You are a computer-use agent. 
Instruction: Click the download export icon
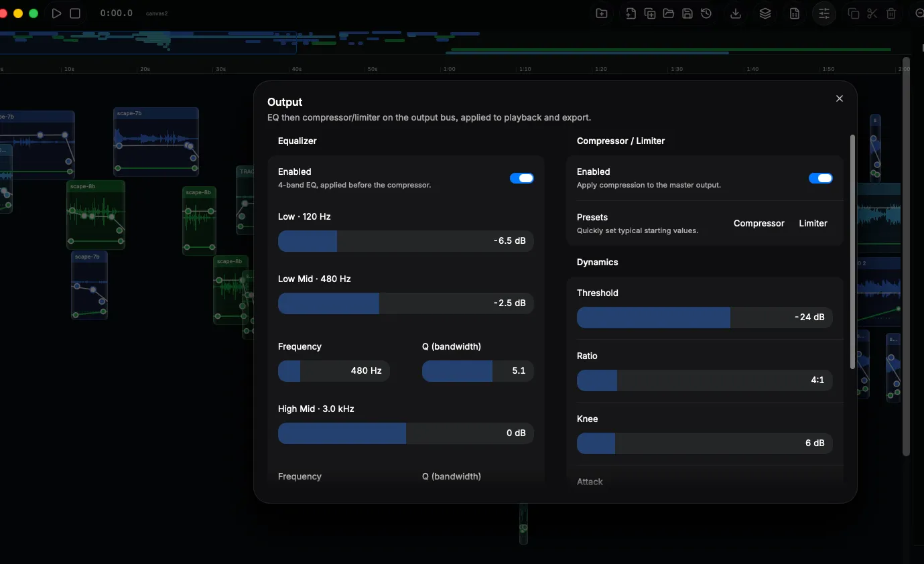coord(736,13)
